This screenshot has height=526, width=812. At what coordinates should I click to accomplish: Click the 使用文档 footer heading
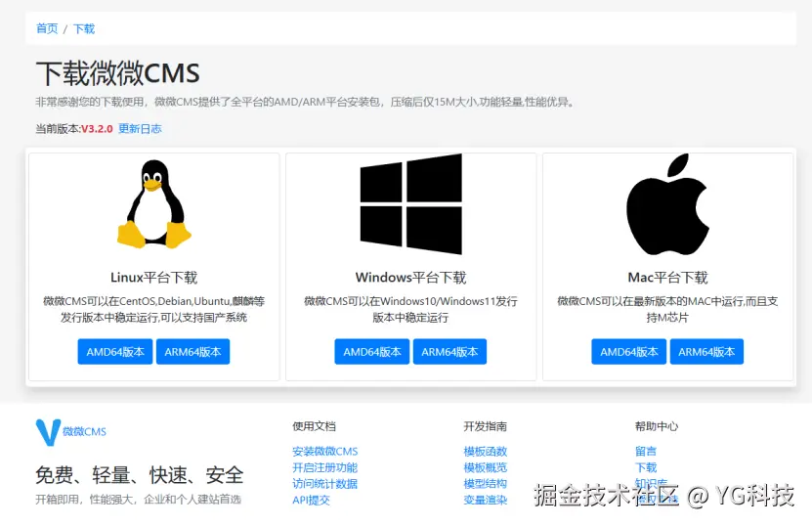pos(314,426)
